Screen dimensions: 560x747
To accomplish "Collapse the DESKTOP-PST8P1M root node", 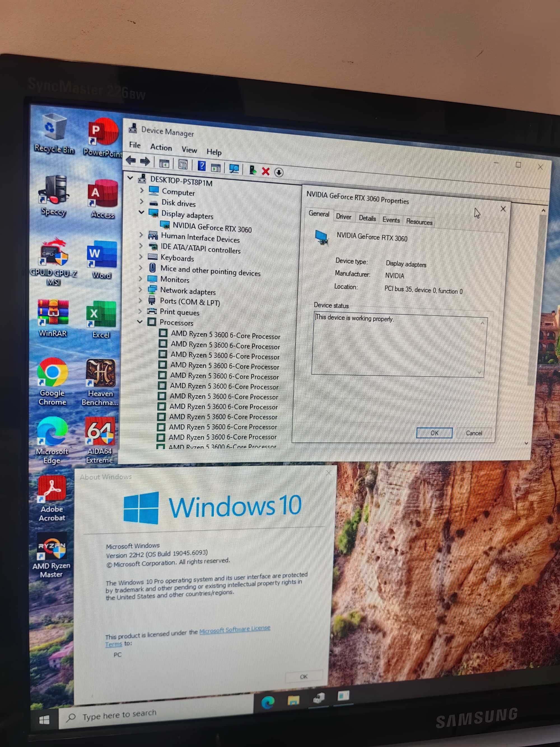I will click(x=130, y=177).
